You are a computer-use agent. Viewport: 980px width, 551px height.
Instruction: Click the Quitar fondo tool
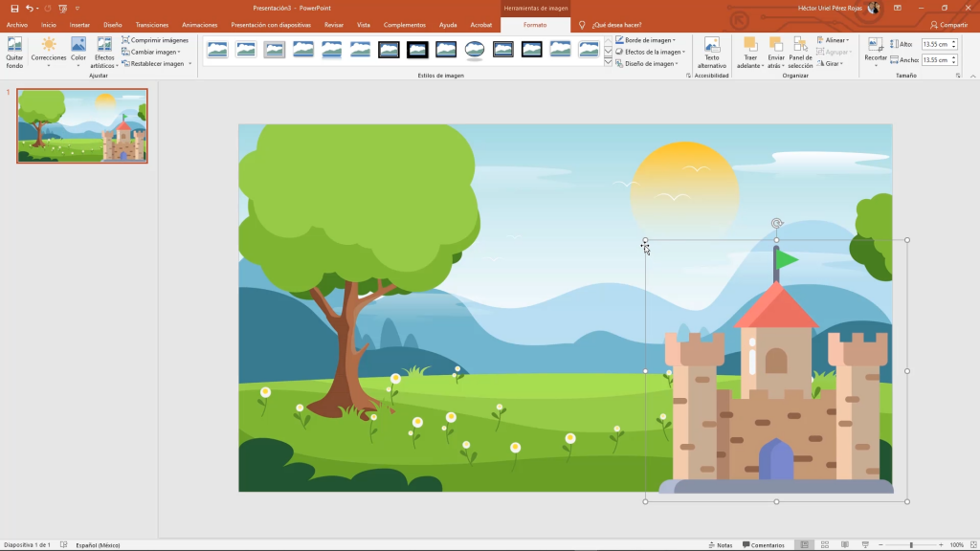click(14, 53)
